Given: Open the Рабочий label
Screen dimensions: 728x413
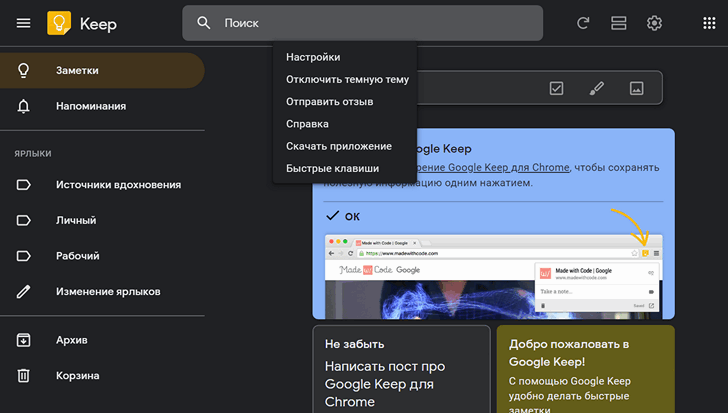Looking at the screenshot, I should pos(102,256).
